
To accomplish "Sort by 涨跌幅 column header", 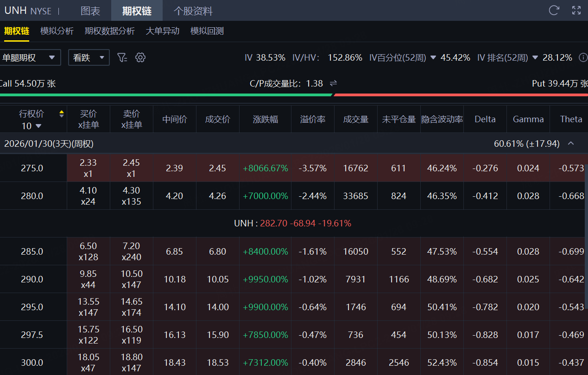I will (266, 119).
